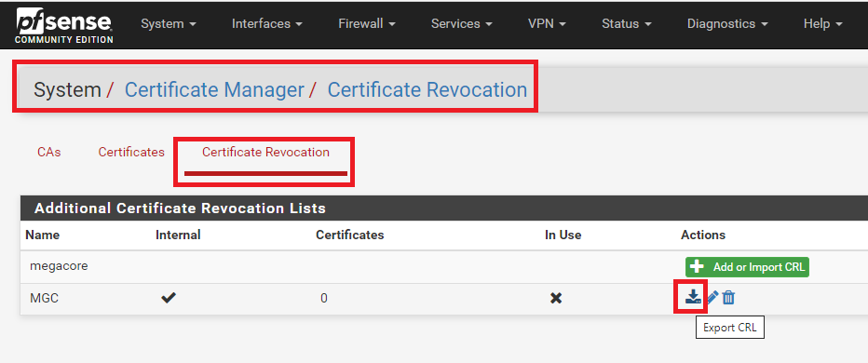This screenshot has width=868, height=363.
Task: Switch to the Certificates tab
Action: 131,152
